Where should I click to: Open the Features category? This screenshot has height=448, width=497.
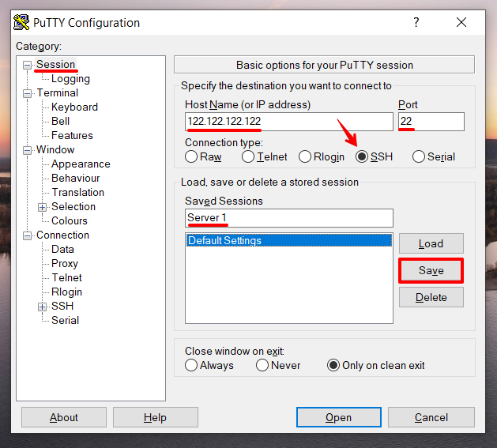(x=72, y=136)
